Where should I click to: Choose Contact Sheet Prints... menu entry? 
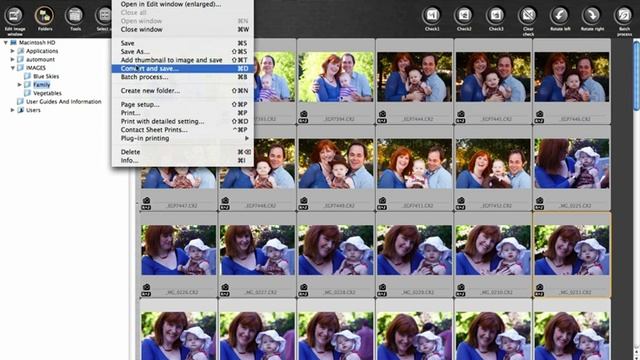coord(182,130)
